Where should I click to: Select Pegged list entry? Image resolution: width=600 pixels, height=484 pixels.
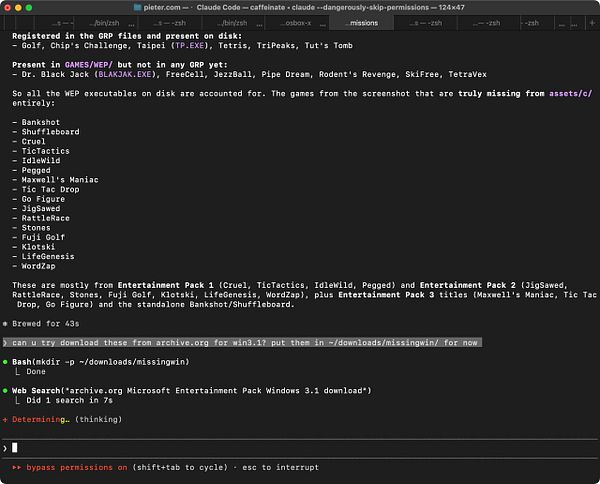coord(36,170)
